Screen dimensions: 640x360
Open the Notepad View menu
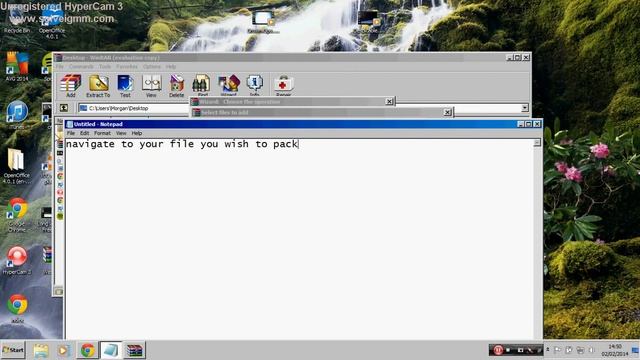pyautogui.click(x=121, y=133)
